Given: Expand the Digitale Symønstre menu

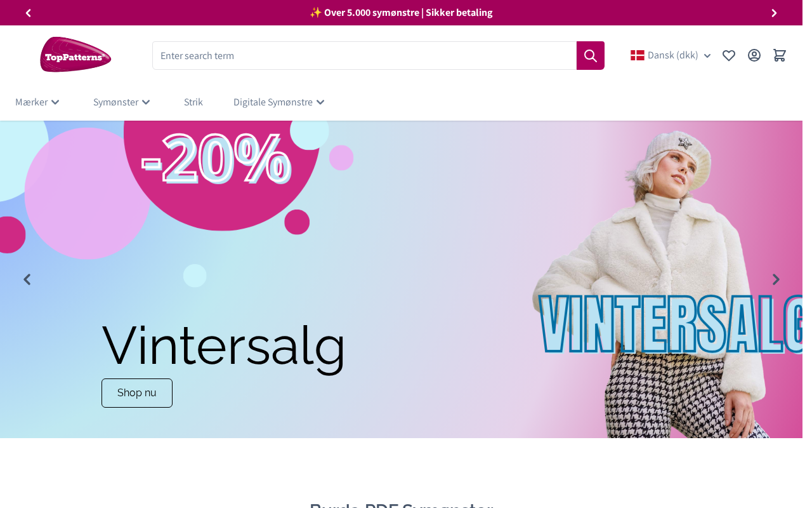Looking at the screenshot, I should click(279, 102).
